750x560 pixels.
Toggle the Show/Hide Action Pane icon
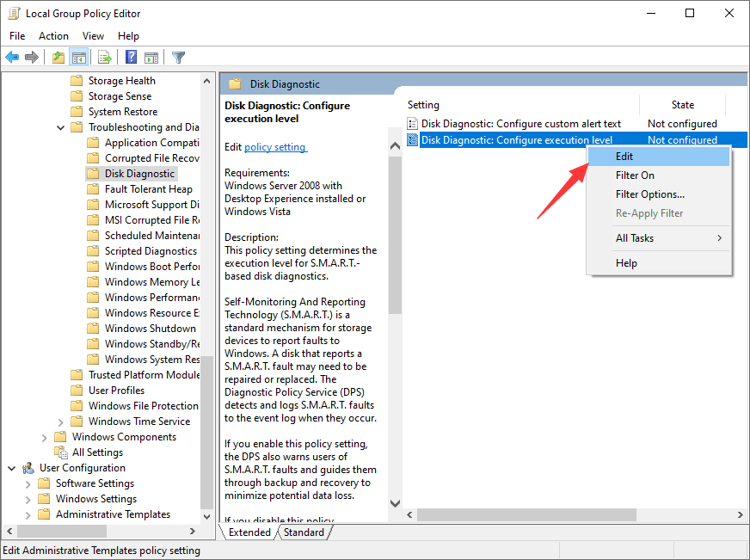click(x=151, y=58)
